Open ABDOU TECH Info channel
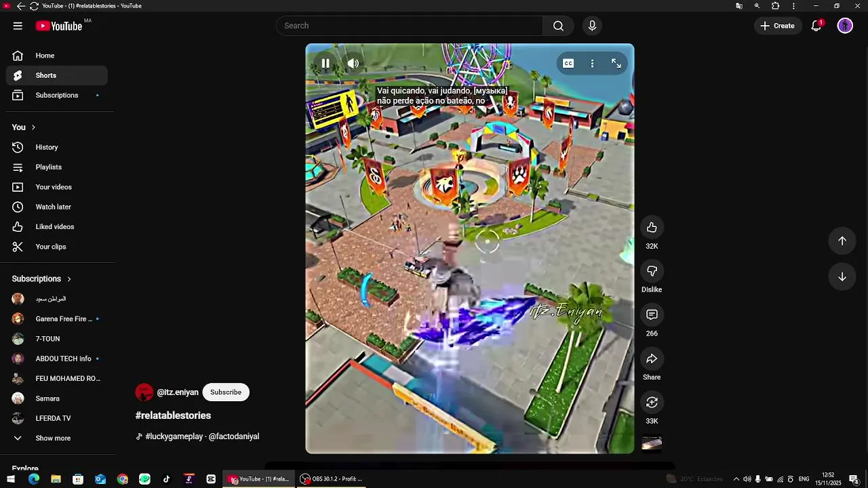The height and width of the screenshot is (488, 868). pyautogui.click(x=57, y=359)
